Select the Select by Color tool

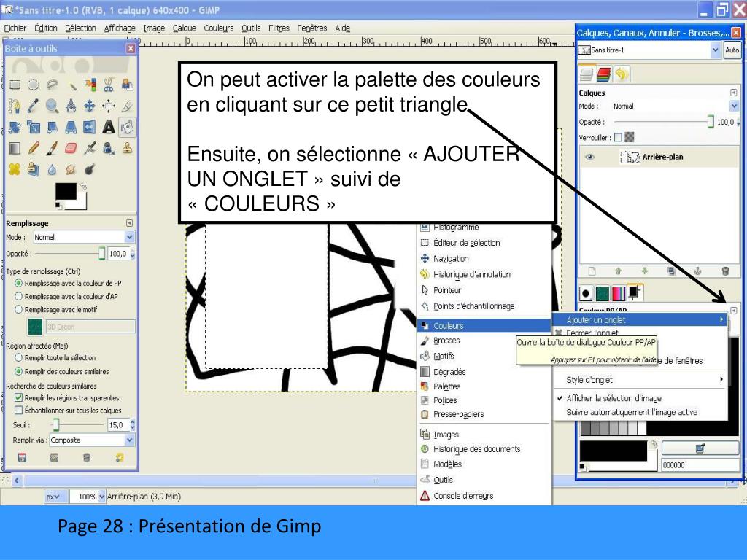pos(90,85)
